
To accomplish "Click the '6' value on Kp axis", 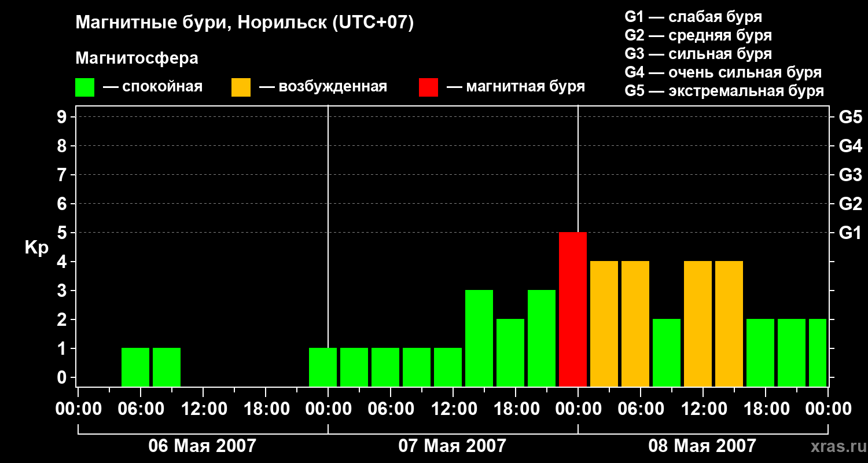I will (63, 204).
